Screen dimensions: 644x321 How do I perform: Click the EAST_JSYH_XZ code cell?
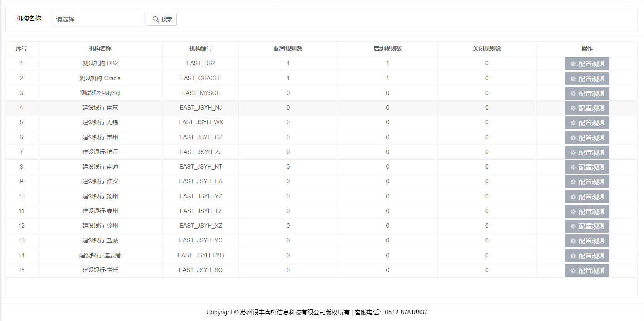pos(201,226)
